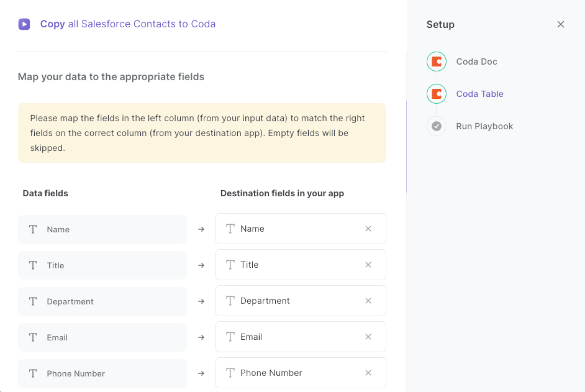The height and width of the screenshot is (392, 585).
Task: Click the arrow next to Phone Number mapping
Action: click(201, 373)
